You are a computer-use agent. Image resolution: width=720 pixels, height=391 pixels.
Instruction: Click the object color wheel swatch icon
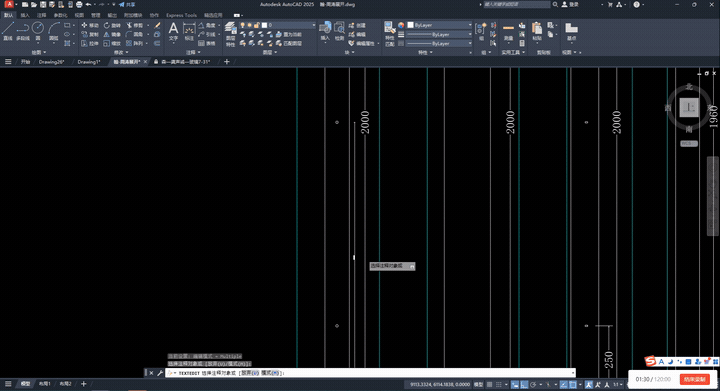(x=401, y=25)
